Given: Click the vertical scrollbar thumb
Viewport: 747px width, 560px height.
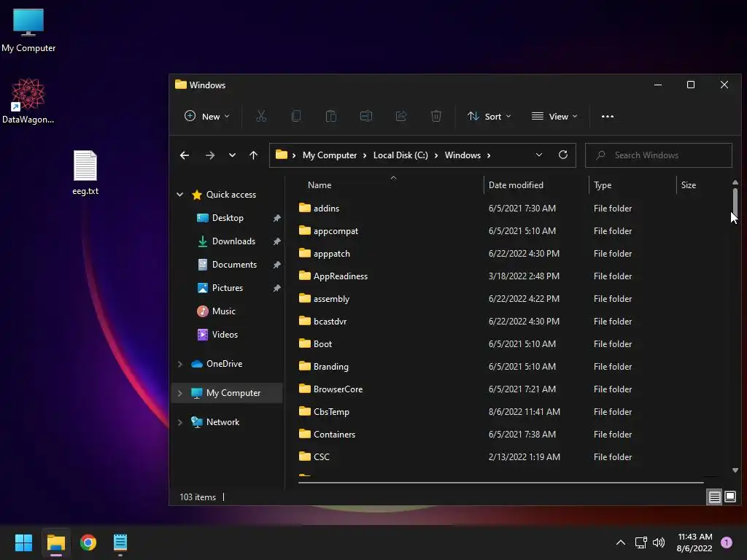Looking at the screenshot, I should coord(735,203).
